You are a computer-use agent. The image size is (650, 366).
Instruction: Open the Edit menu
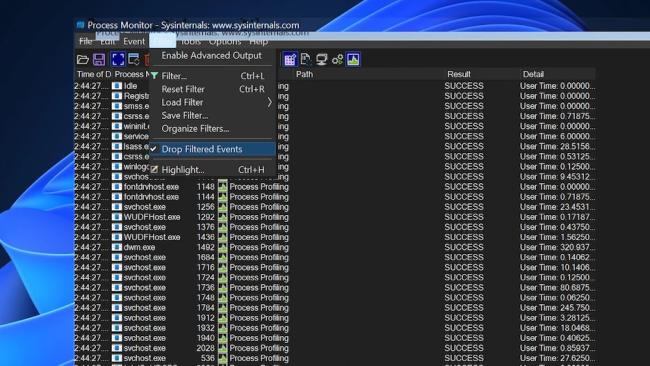click(107, 41)
